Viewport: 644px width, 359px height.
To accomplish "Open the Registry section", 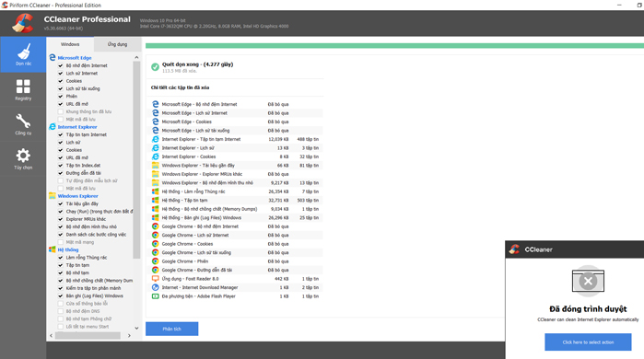I will (23, 90).
